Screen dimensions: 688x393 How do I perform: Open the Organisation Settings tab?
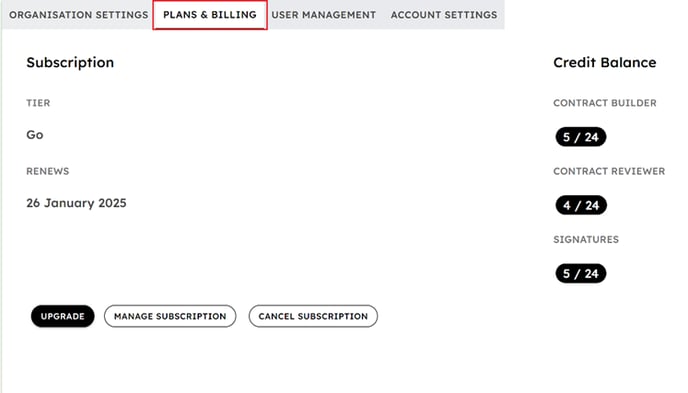point(79,15)
